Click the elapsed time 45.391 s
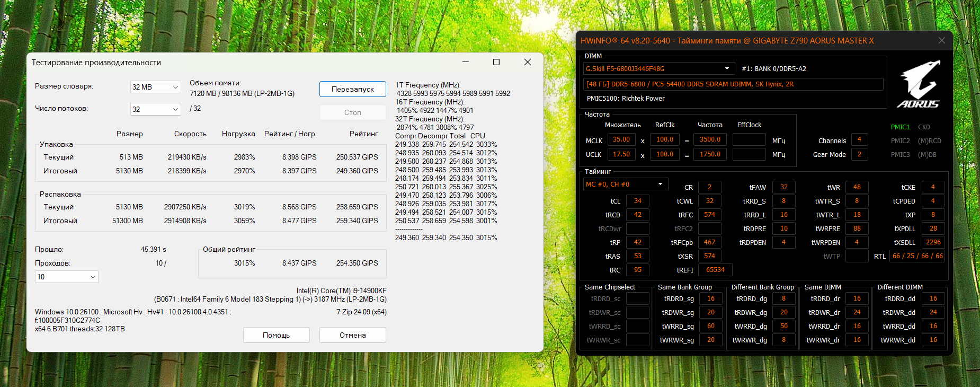980x387 pixels. pyautogui.click(x=154, y=250)
